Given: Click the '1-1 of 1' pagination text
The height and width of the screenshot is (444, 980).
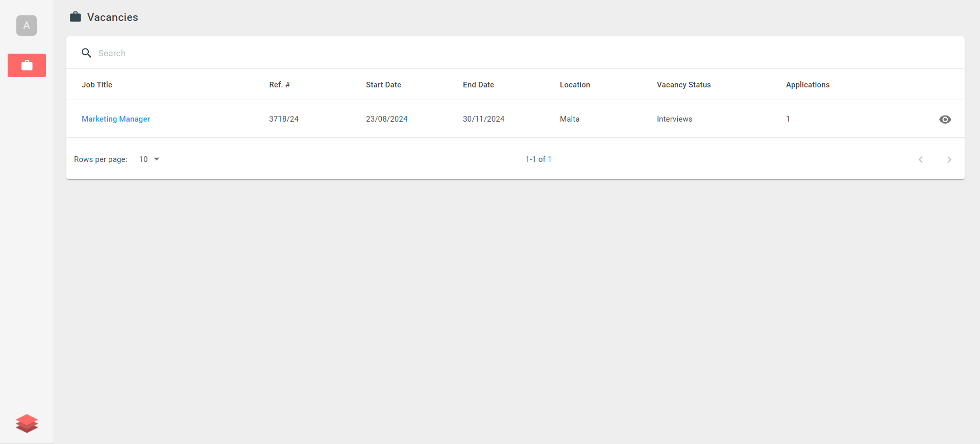Looking at the screenshot, I should pyautogui.click(x=538, y=159).
